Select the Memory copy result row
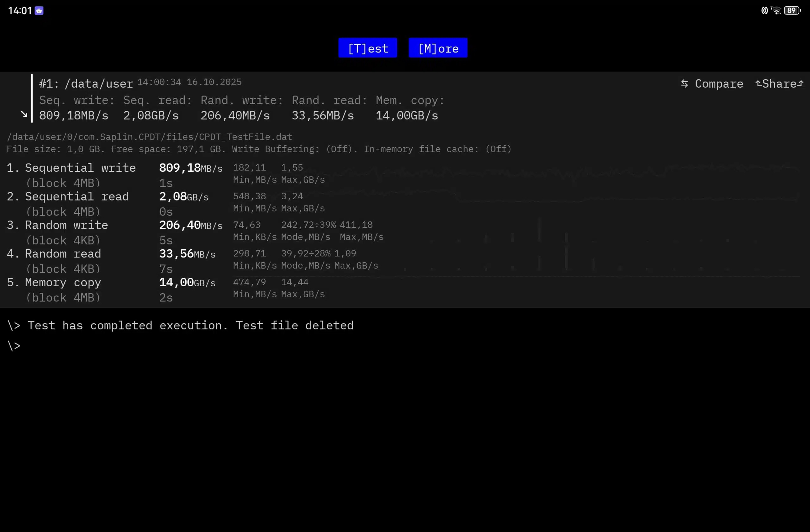This screenshot has width=810, height=532. tap(63, 282)
